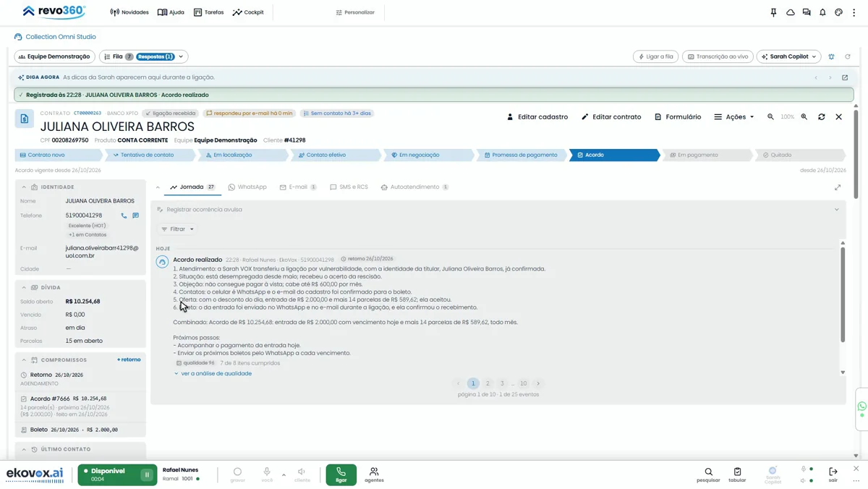Click Ligar a fila button
This screenshot has height=489, width=868.
[655, 56]
